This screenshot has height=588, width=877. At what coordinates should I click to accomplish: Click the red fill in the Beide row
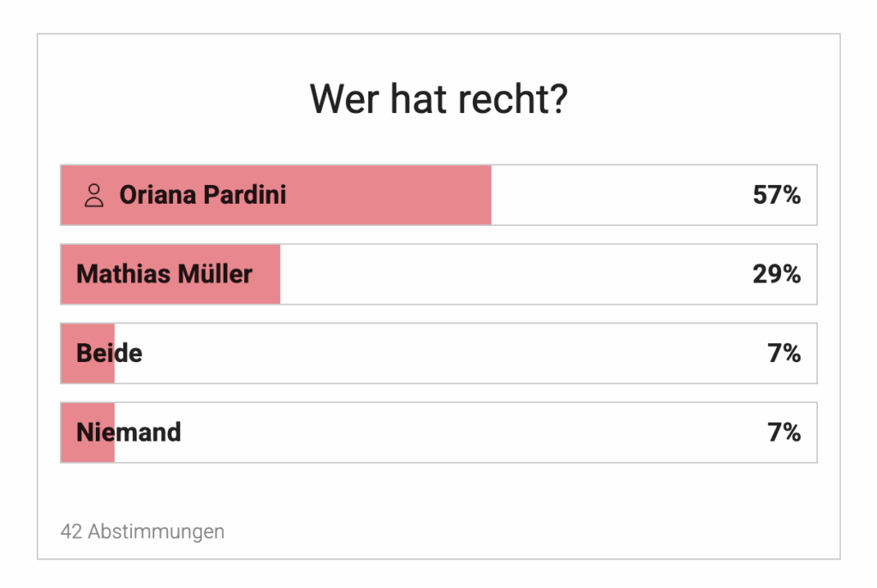[x=88, y=353]
